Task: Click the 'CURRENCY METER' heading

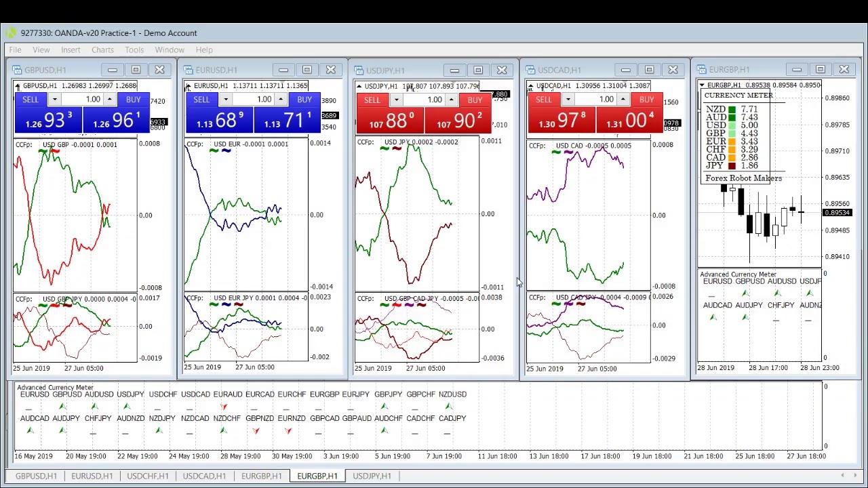Action: click(738, 96)
